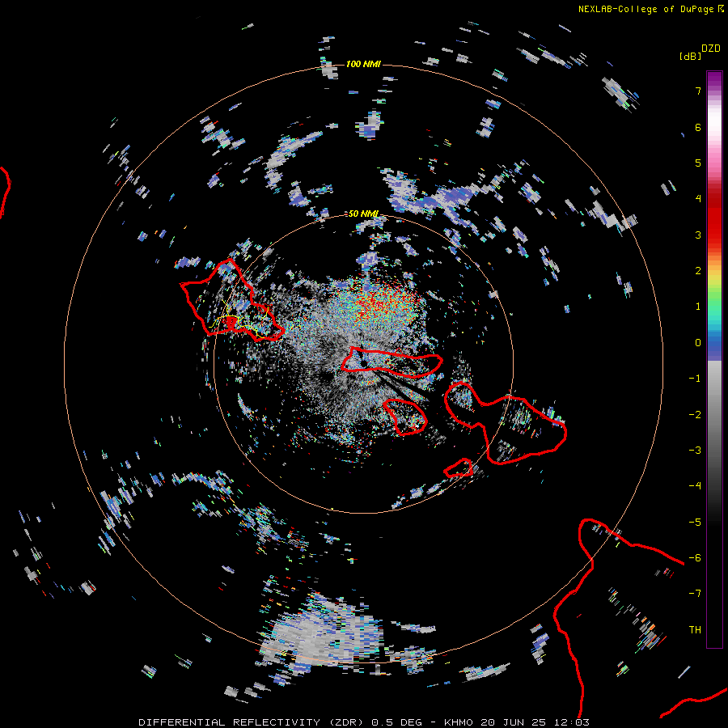The width and height of the screenshot is (728, 728).
Task: Click the 3 value on the dB scale
Action: [x=698, y=235]
